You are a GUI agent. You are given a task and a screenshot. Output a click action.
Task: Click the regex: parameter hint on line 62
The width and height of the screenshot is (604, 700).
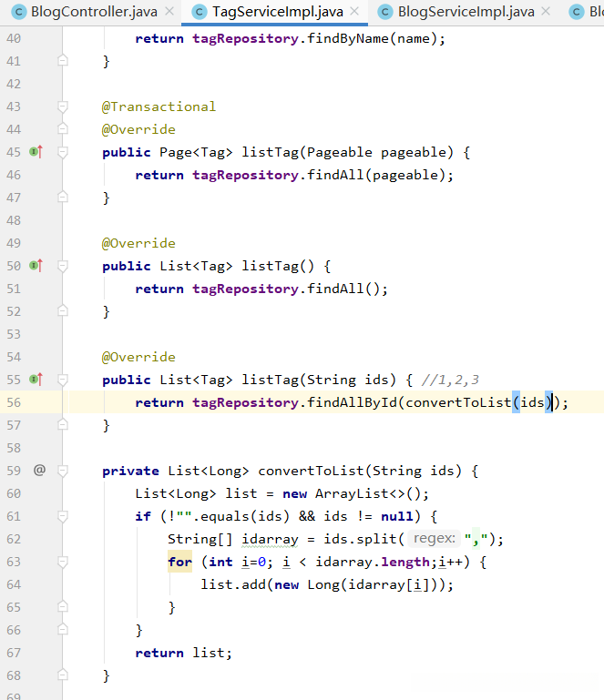click(434, 538)
